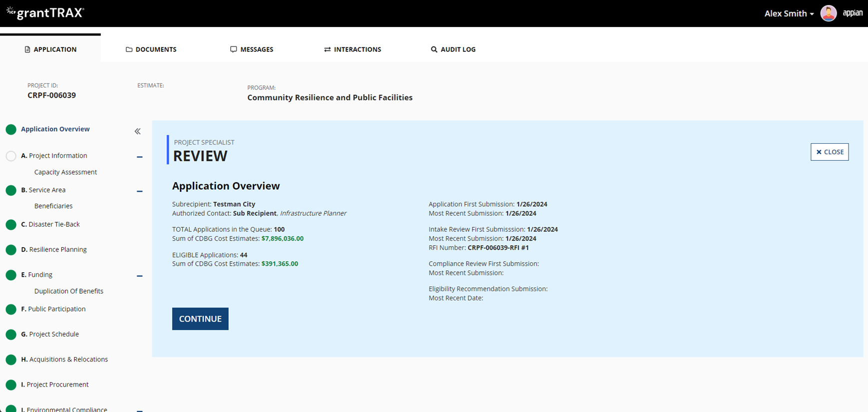868x412 pixels.
Task: Click Public Participation green status circle
Action: 11,310
